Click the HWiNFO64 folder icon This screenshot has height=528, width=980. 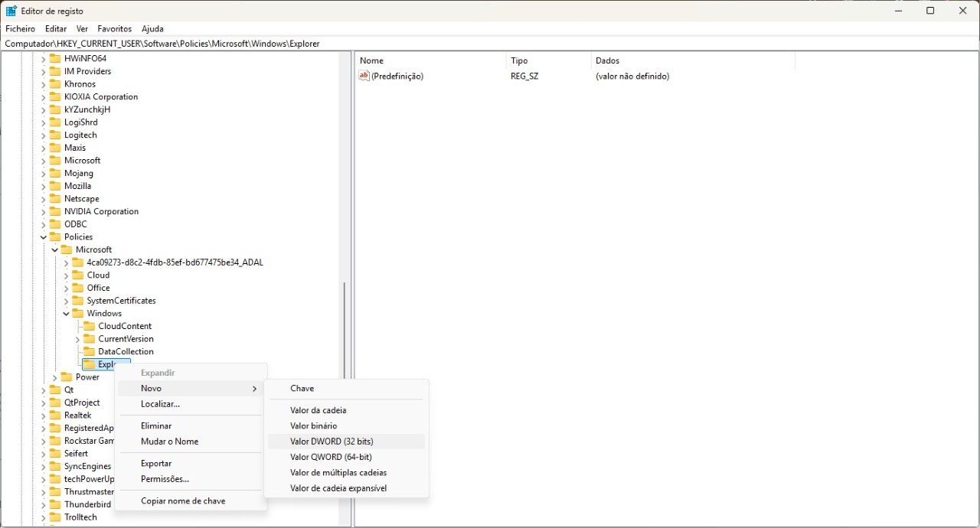[x=55, y=58]
